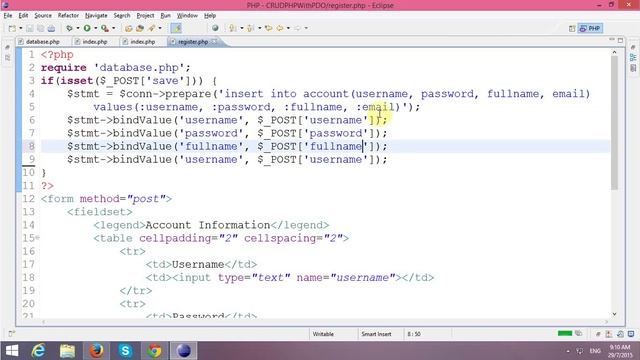Collapse the fold marker at line 15

pyautogui.click(x=38, y=238)
